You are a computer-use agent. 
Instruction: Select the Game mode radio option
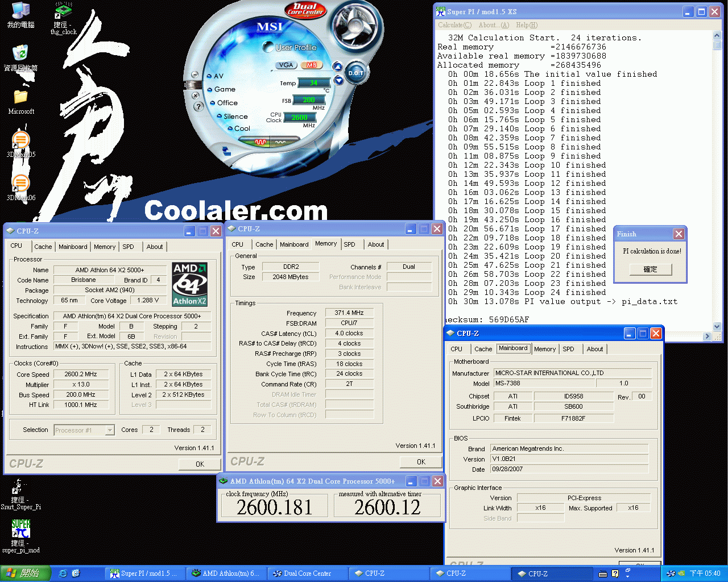221,89
